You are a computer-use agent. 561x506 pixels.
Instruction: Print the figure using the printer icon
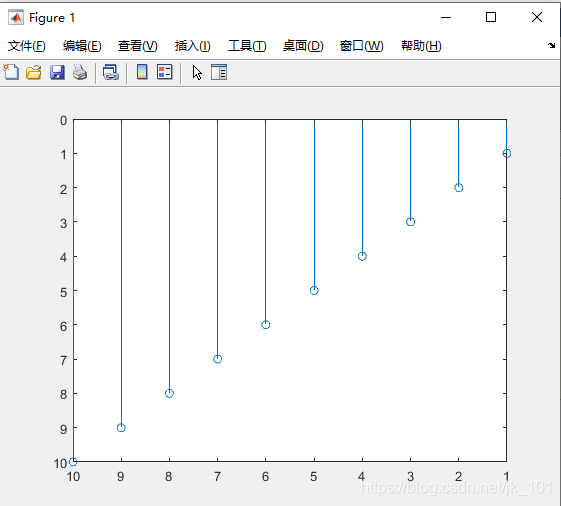coord(80,72)
